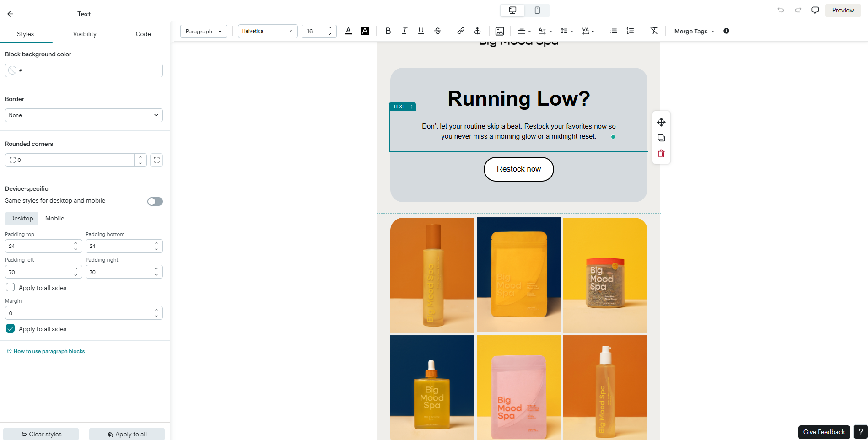
Task: Click the block background color swatch
Action: (12, 70)
